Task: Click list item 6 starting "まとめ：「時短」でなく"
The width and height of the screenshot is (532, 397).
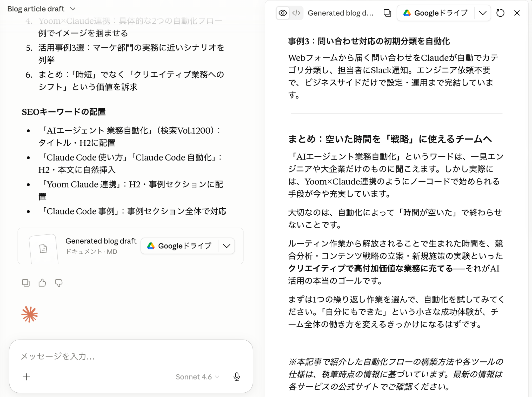Action: click(x=131, y=81)
